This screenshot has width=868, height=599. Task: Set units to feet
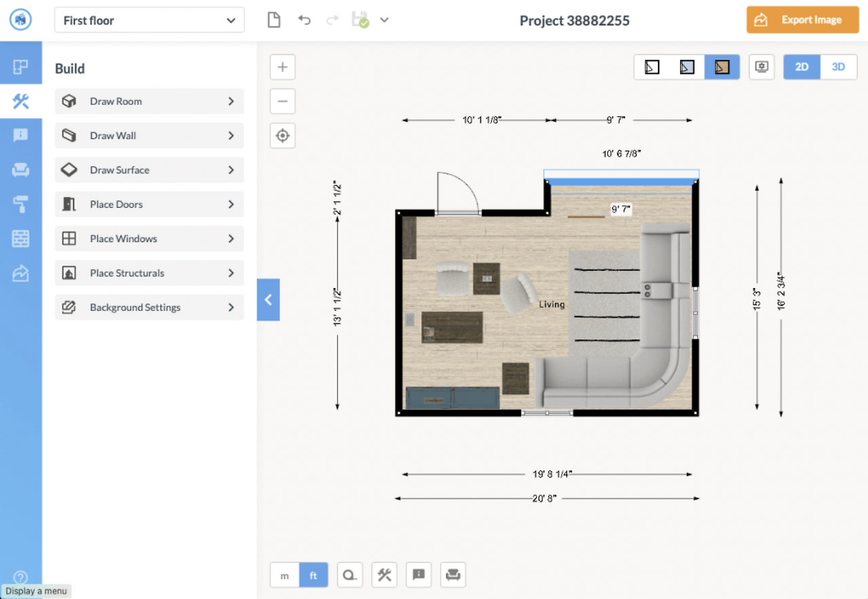[313, 575]
